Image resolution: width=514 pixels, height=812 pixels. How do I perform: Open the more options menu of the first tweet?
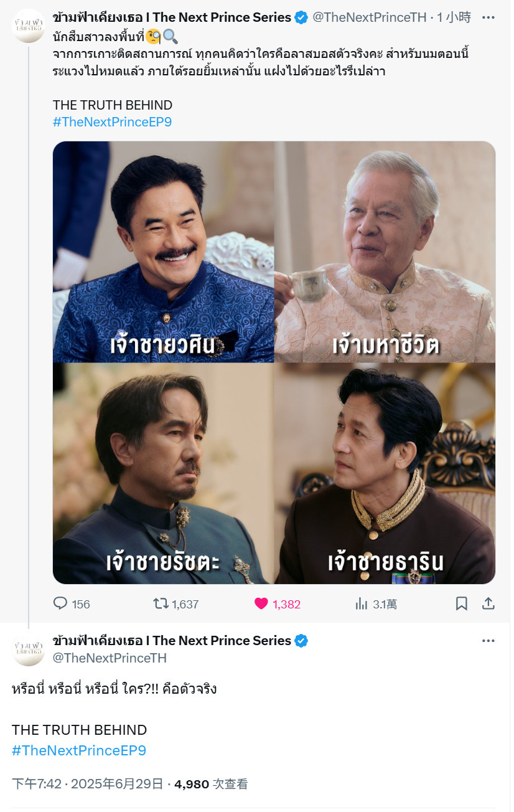click(488, 17)
